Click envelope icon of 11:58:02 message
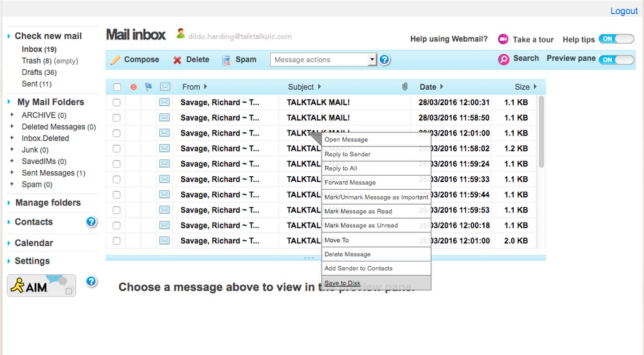This screenshot has width=644, height=355. pyautogui.click(x=164, y=148)
